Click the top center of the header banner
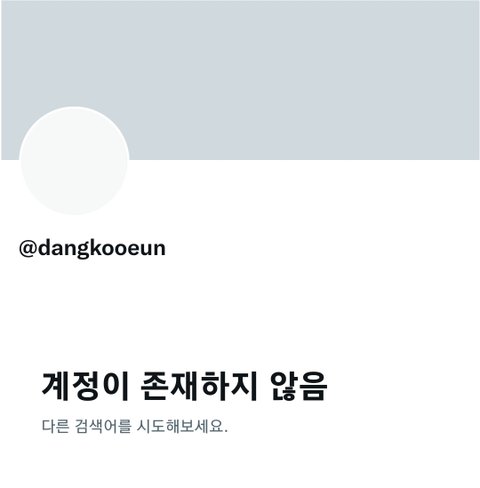This screenshot has width=480, height=488. pyautogui.click(x=240, y=10)
